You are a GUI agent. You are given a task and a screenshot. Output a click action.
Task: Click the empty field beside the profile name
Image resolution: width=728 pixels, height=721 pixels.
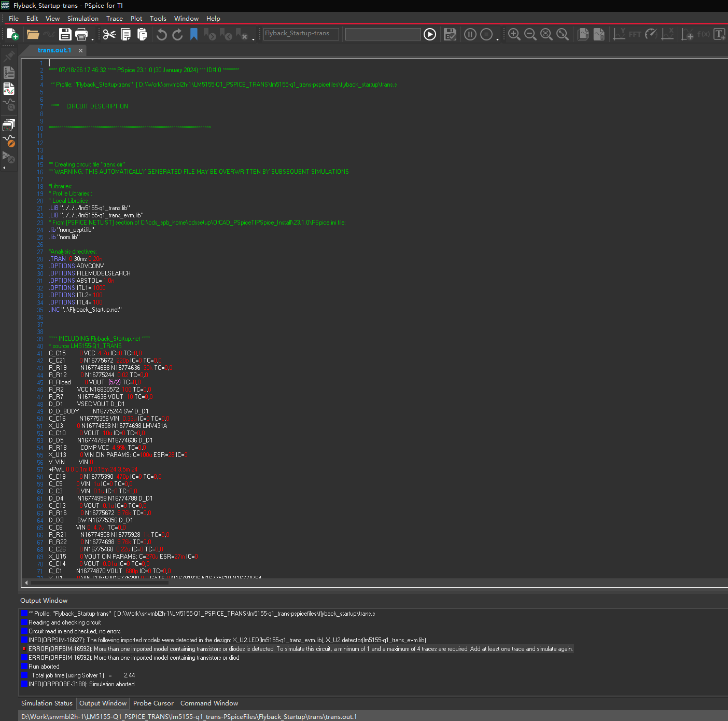383,34
